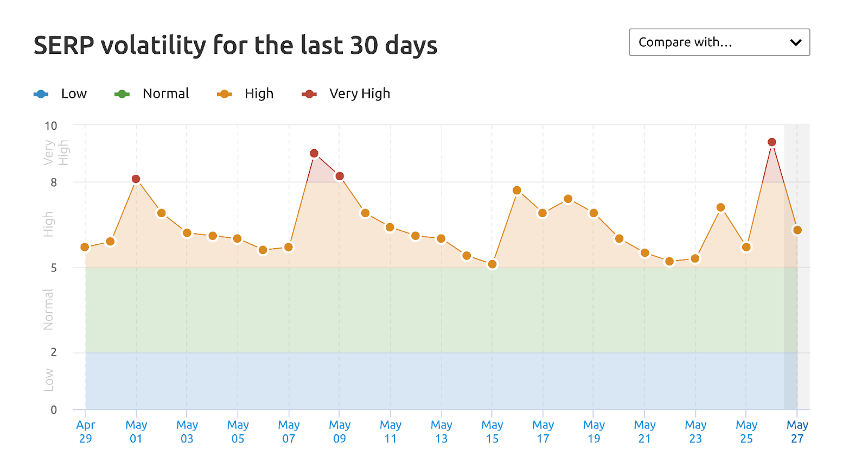Image resolution: width=868 pixels, height=475 pixels.
Task: Select the red Very High point on May 08
Action: [314, 154]
